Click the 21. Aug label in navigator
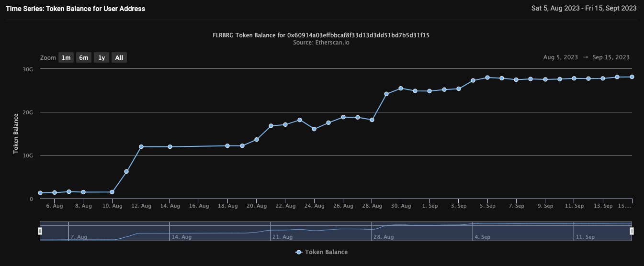 [x=282, y=237]
